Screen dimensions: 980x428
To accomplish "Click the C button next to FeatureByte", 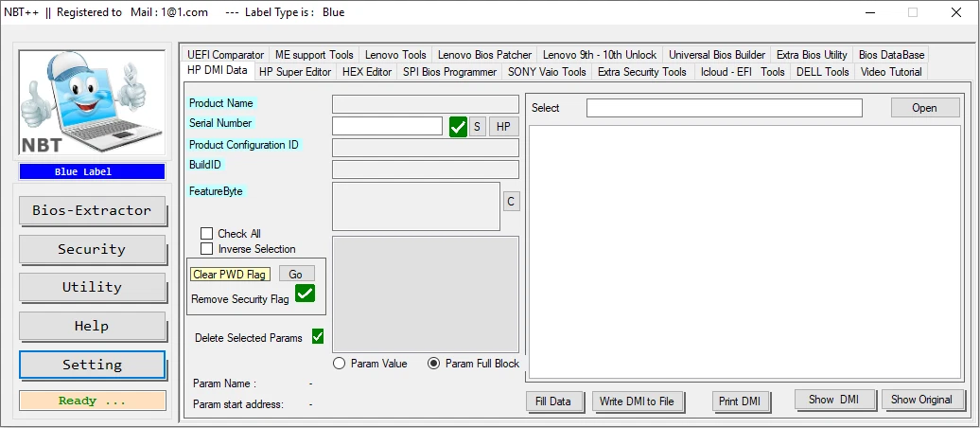I will coord(511,201).
